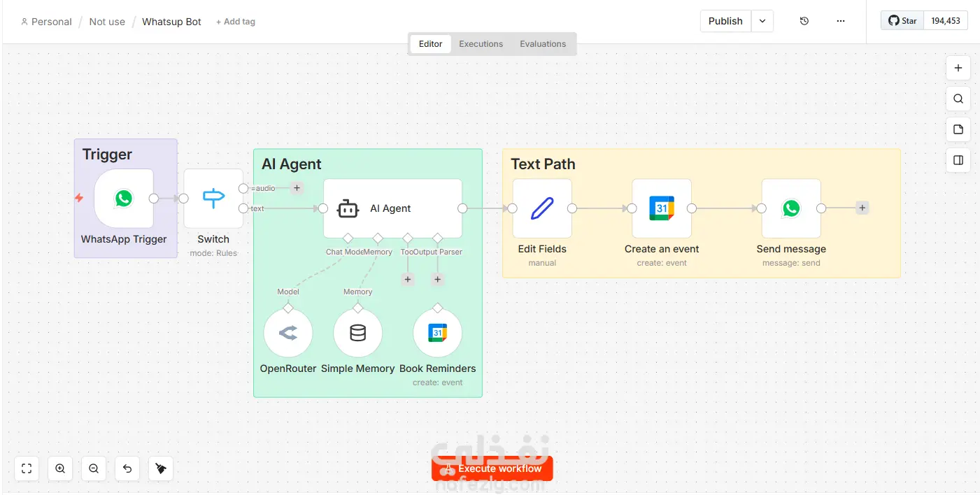Select the Trigger sticky note title
Screen dimensions: 980x495
tap(107, 155)
